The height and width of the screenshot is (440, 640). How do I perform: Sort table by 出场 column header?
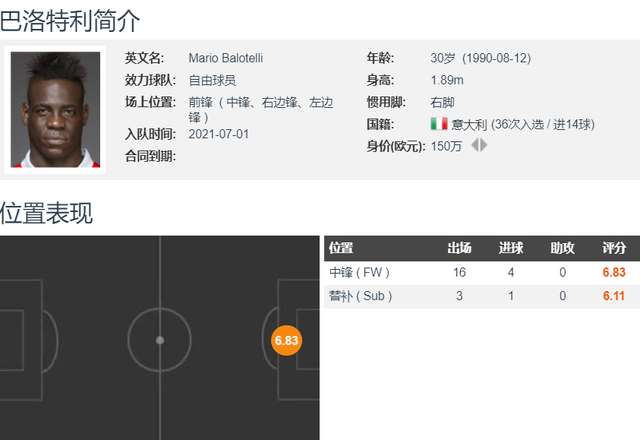point(459,248)
